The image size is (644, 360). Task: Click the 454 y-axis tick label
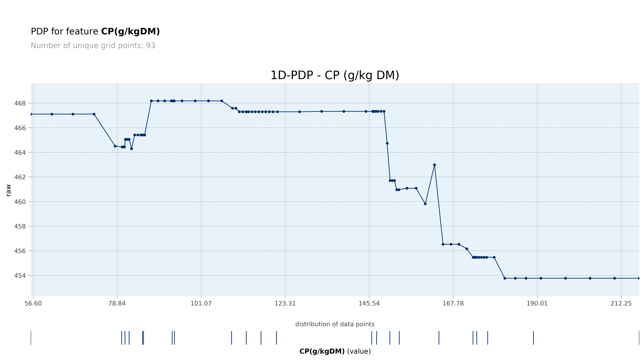click(x=20, y=275)
